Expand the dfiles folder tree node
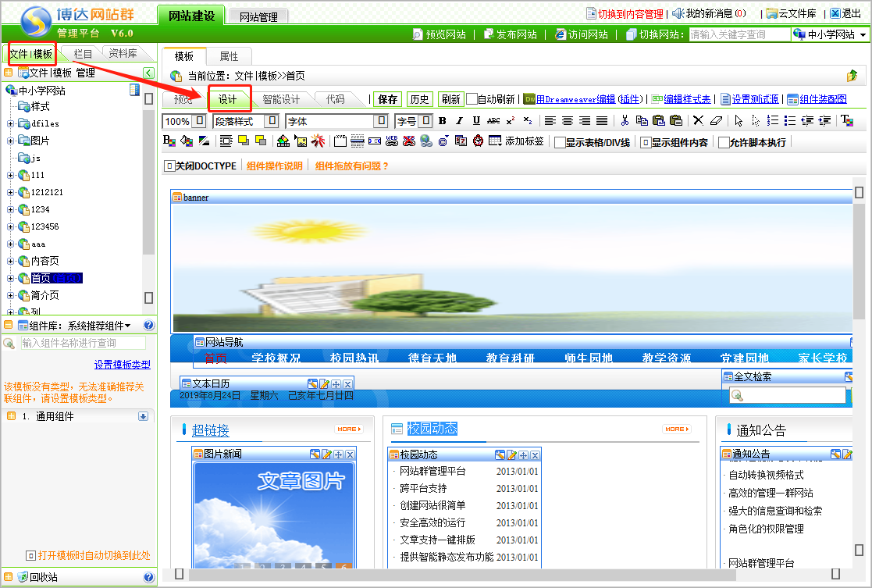 pos(10,123)
